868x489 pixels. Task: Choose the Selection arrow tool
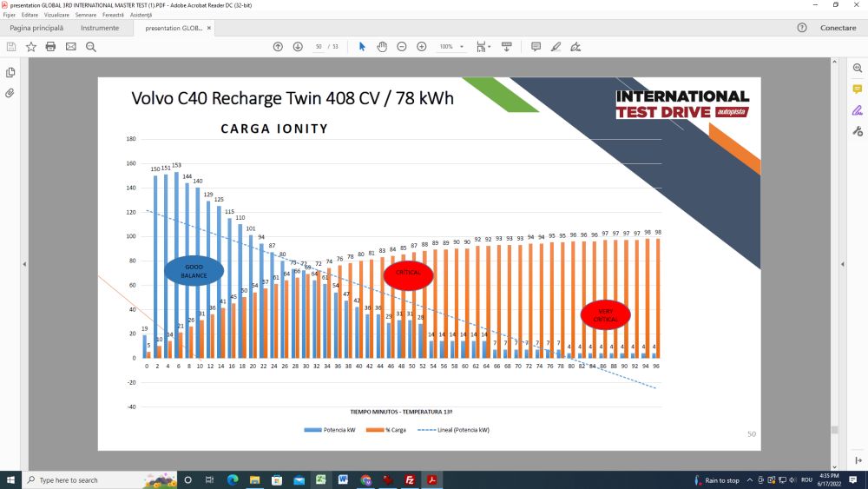coord(362,47)
